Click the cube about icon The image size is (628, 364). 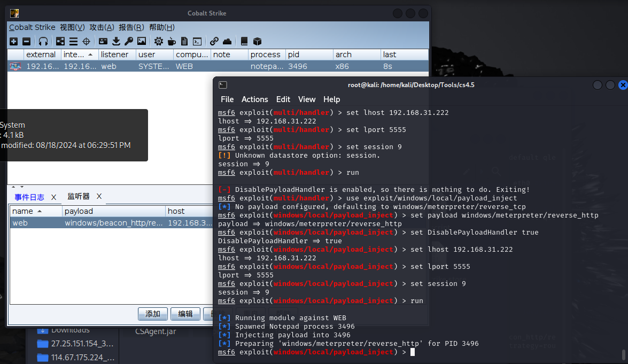pos(257,41)
